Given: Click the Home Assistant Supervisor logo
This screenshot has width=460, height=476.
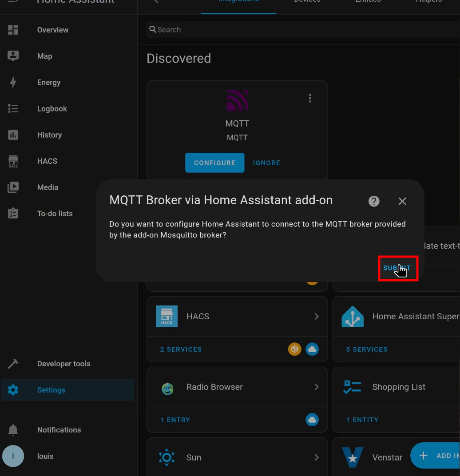Looking at the screenshot, I should (x=353, y=316).
